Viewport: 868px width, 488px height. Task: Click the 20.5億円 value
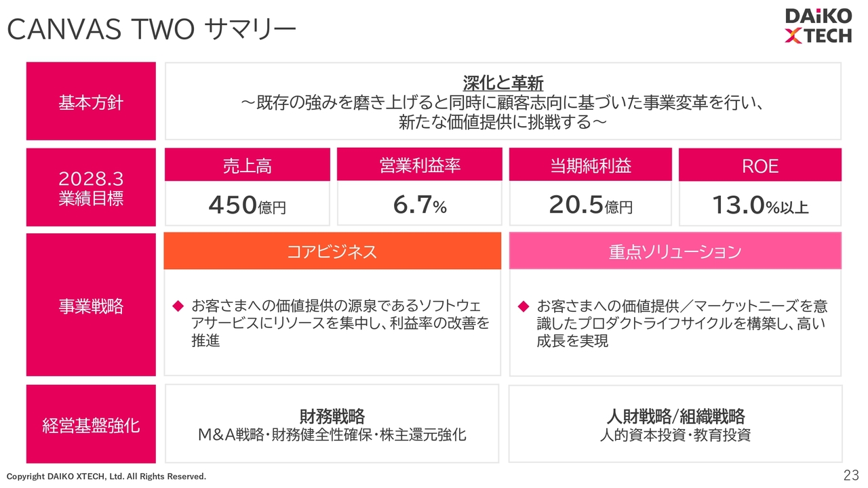point(591,205)
